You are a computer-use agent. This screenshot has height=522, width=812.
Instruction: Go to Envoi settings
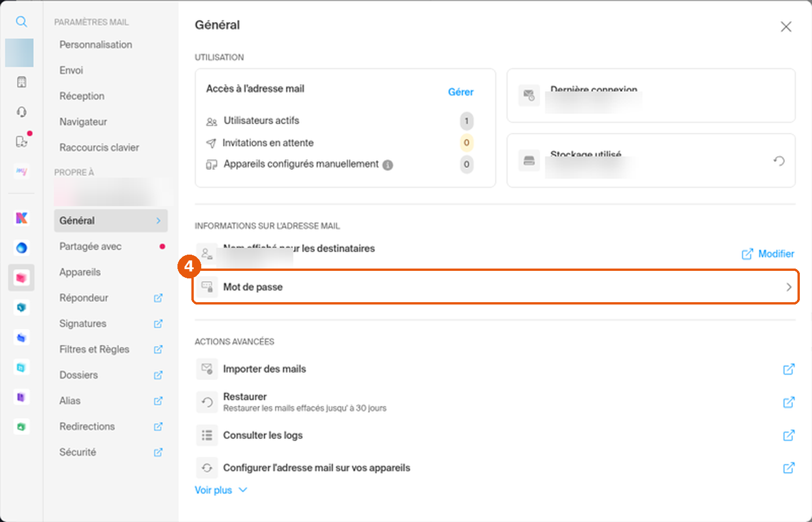click(x=71, y=70)
